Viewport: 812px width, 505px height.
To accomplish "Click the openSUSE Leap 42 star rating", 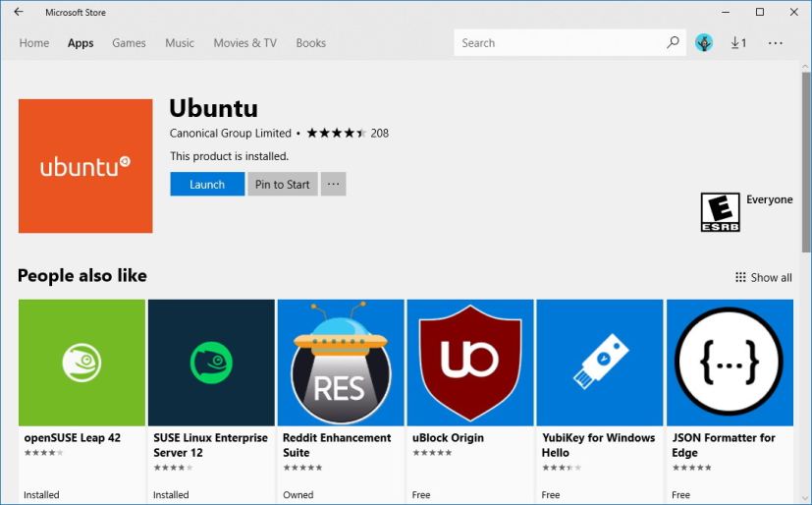I will pyautogui.click(x=43, y=453).
